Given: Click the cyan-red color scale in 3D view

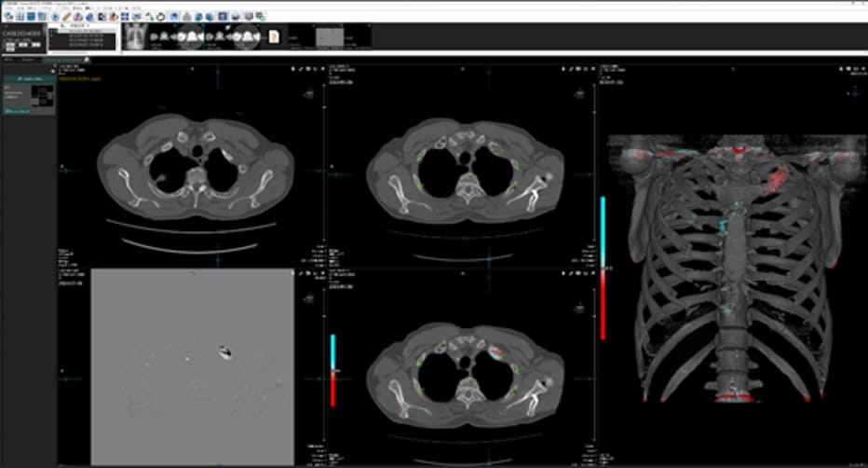Looking at the screenshot, I should pos(603,268).
